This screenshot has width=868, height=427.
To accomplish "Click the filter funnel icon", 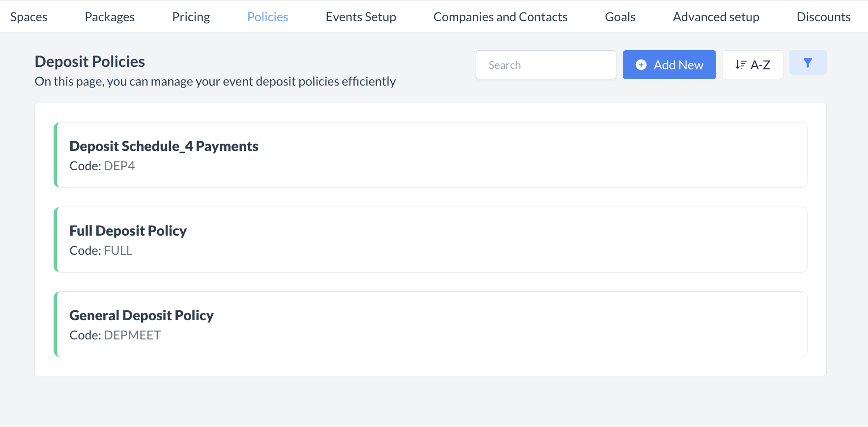I will pyautogui.click(x=808, y=63).
